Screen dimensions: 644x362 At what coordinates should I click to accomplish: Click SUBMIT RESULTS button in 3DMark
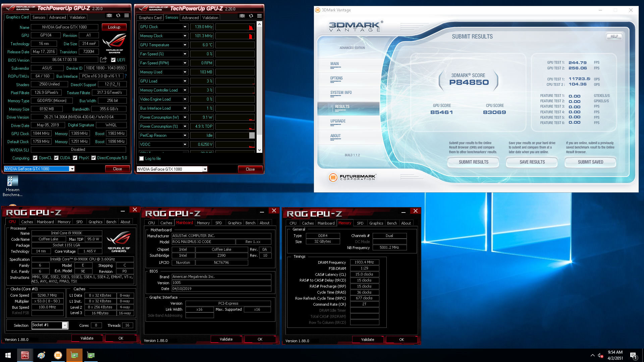(x=473, y=162)
